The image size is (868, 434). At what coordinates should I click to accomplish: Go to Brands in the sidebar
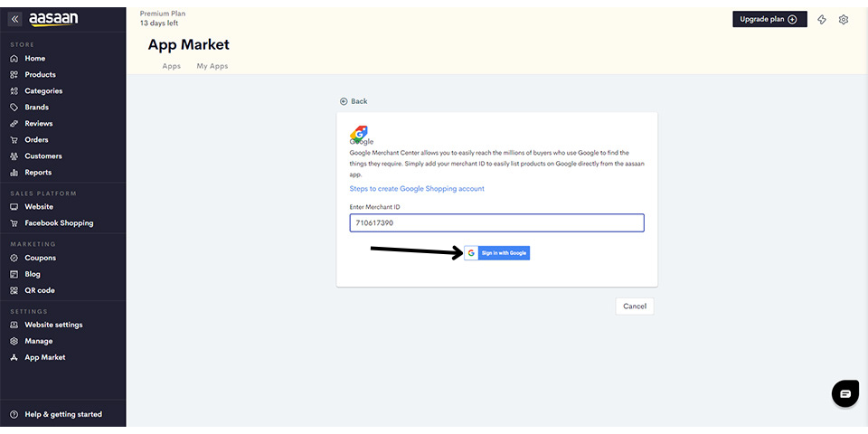pos(36,108)
